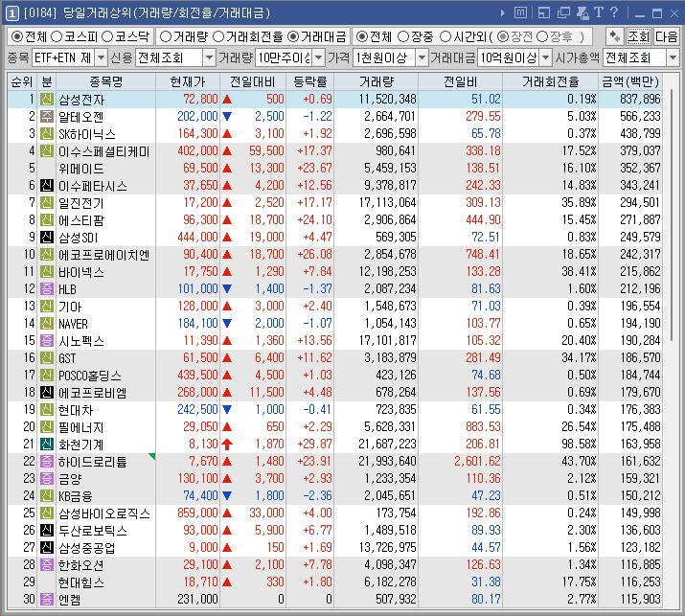
Task: Click the window layout icon in title bar
Action: 543,13
